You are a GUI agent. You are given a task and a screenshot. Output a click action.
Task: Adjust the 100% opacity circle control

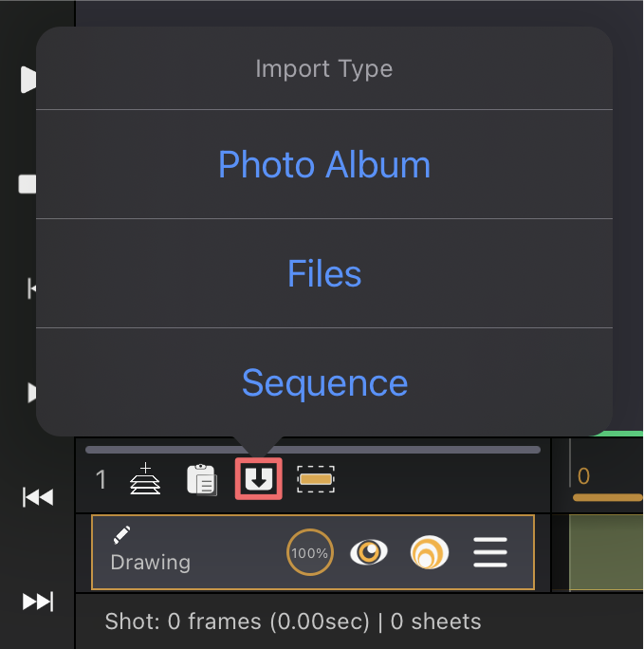(310, 552)
